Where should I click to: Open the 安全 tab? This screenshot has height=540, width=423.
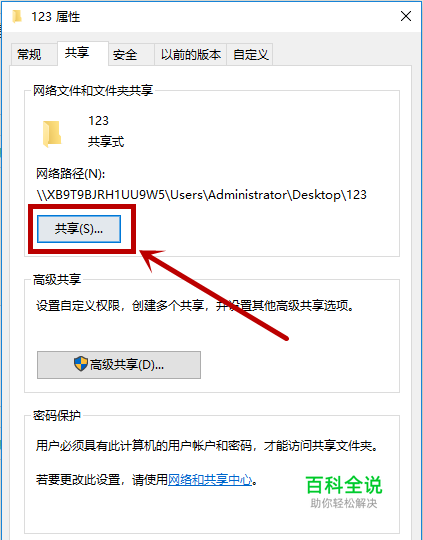(x=125, y=54)
